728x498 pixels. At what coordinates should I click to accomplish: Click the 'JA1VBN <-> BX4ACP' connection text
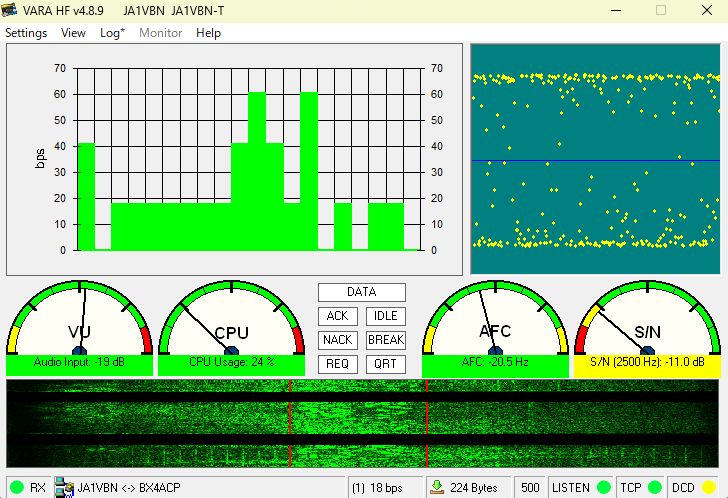coord(129,488)
